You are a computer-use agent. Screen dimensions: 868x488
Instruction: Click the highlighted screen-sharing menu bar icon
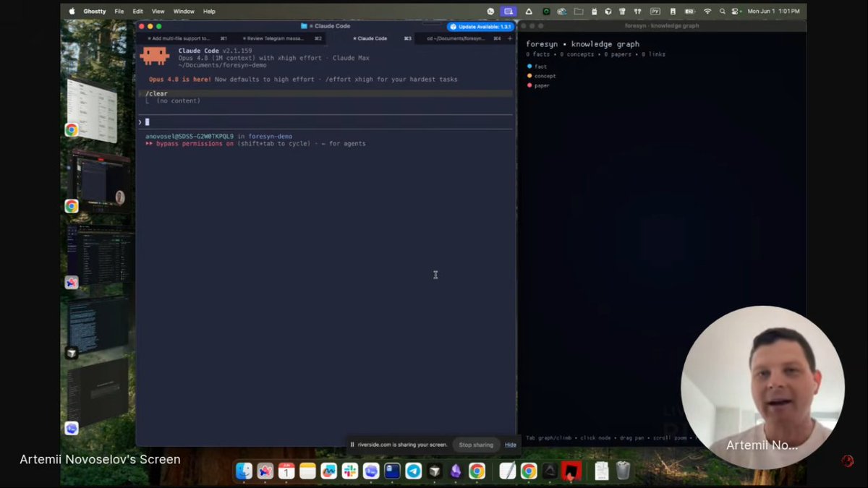[x=509, y=12]
